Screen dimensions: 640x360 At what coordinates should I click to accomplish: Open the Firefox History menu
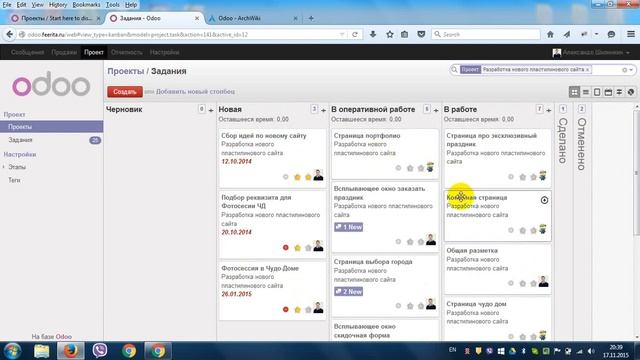pyautogui.click(x=58, y=4)
